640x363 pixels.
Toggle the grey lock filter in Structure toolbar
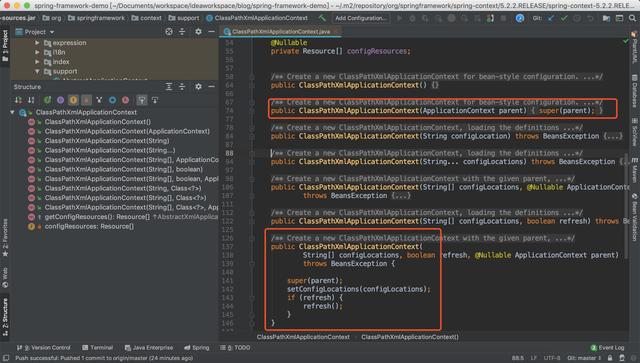(87, 100)
